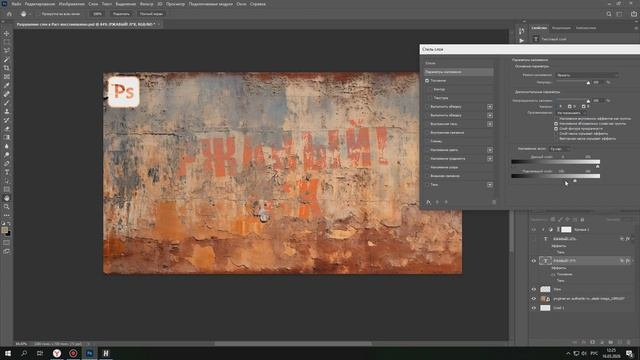Select the Brush tool
Image resolution: width=640 pixels, height=360 pixels.
(x=7, y=103)
